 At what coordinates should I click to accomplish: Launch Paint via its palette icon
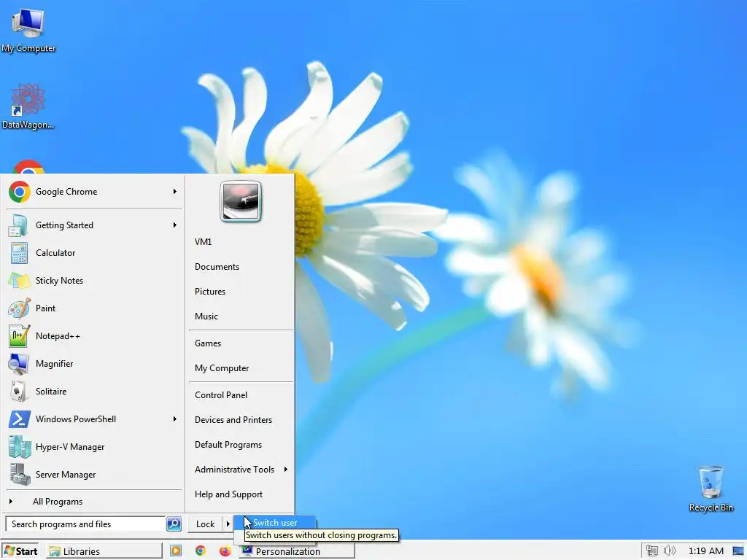(x=19, y=308)
